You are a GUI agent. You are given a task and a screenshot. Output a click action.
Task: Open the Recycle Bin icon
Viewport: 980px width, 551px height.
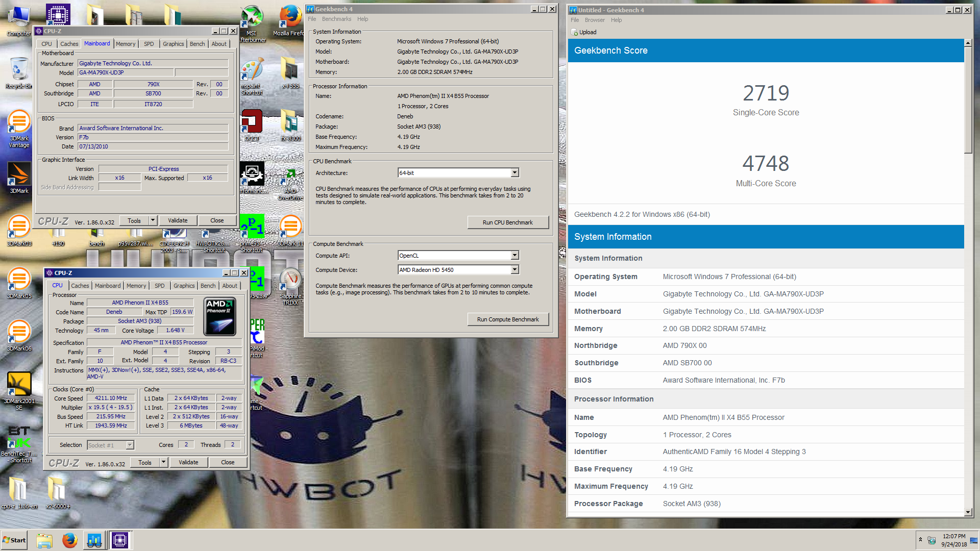tap(19, 73)
